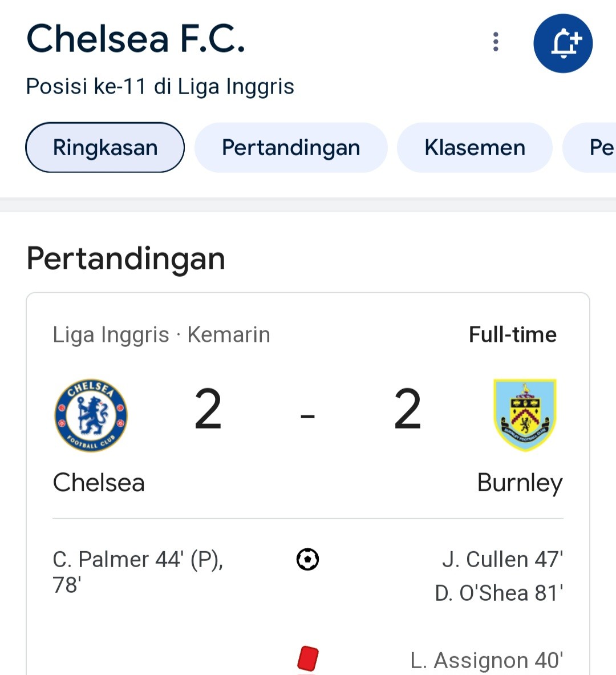Open the Burnley team name
616x675 pixels.
[x=520, y=483]
